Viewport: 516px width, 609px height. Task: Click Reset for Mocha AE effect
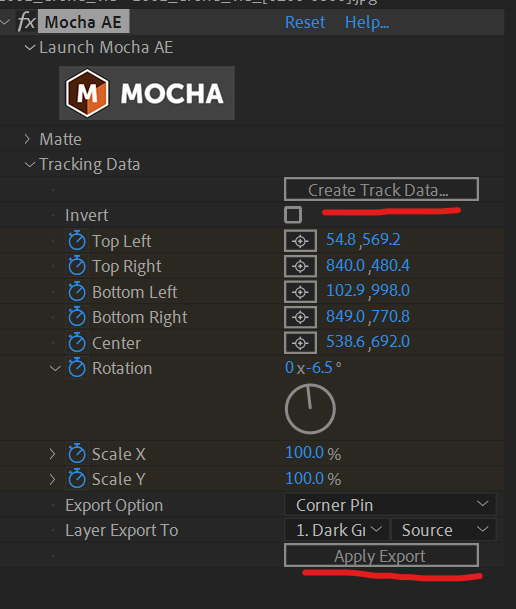coord(305,22)
